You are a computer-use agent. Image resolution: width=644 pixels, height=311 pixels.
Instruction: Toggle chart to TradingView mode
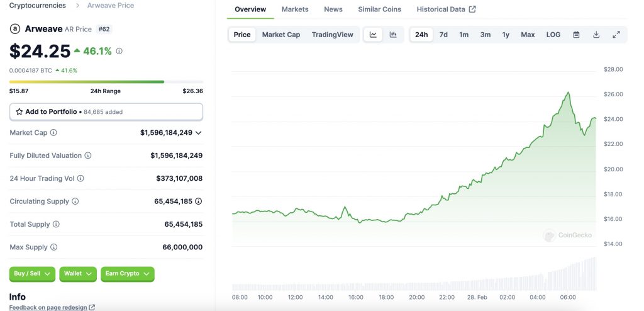(x=332, y=35)
